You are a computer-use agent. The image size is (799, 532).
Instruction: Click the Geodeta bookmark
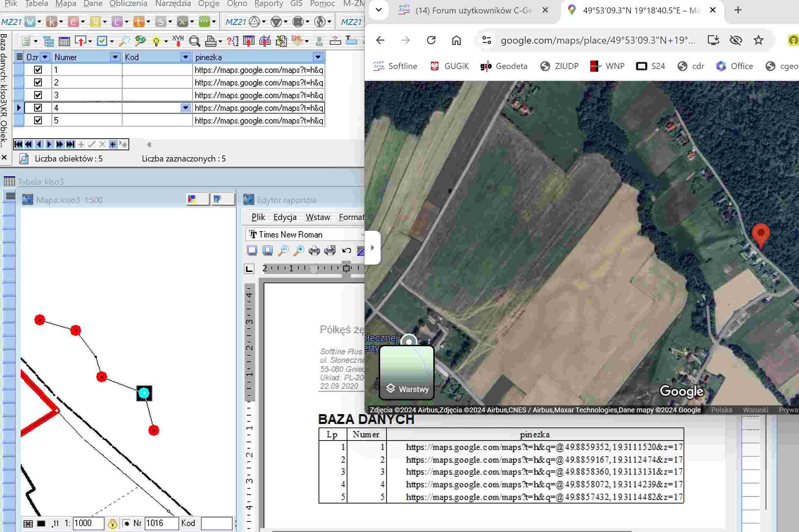click(x=504, y=66)
